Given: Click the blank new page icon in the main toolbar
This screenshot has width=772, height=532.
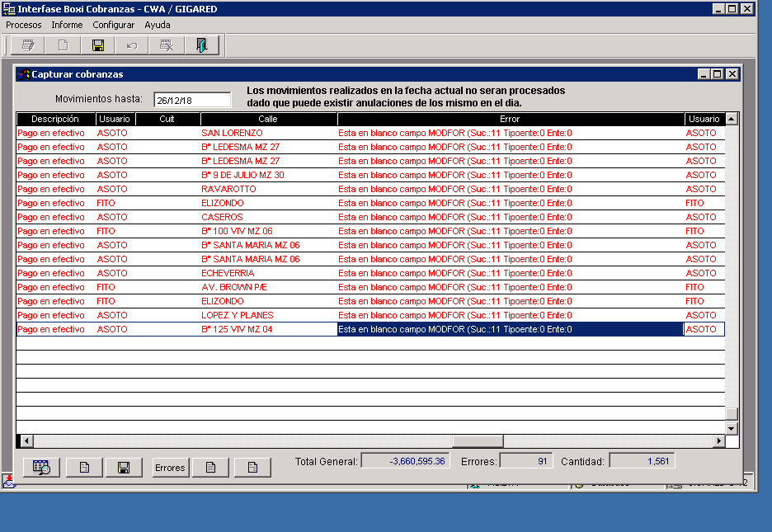Looking at the screenshot, I should pyautogui.click(x=63, y=45).
